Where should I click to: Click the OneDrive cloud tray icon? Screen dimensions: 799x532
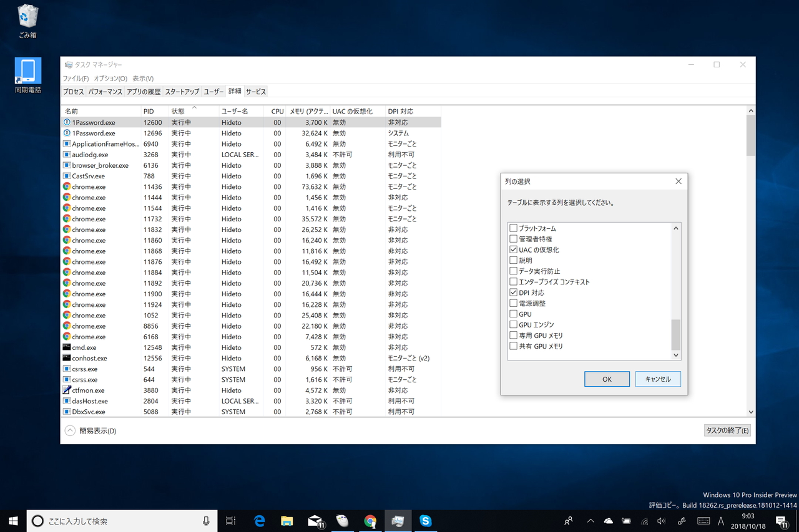pos(608,521)
